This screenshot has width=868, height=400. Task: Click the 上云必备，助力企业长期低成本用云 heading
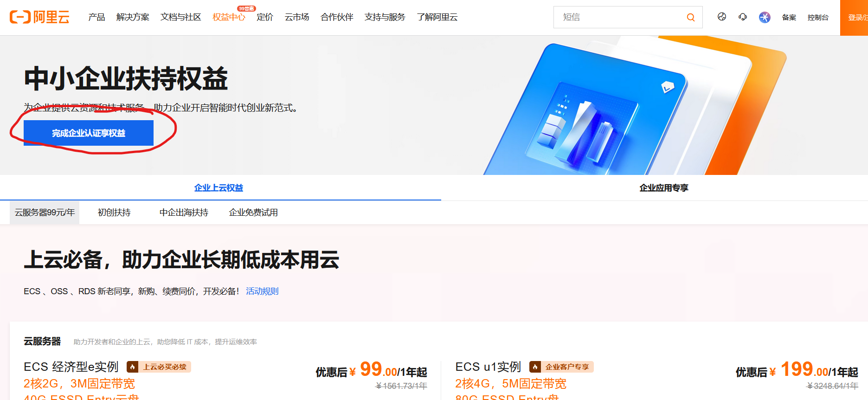click(x=181, y=259)
